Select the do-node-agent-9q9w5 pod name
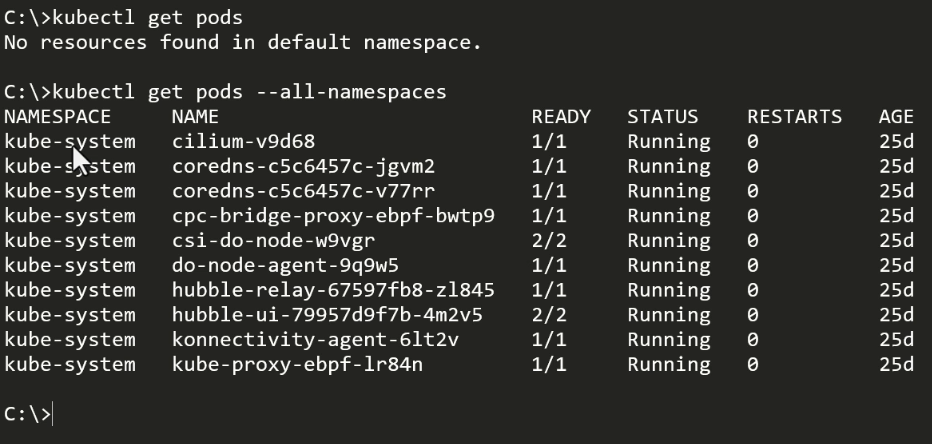This screenshot has height=444, width=932. [285, 265]
